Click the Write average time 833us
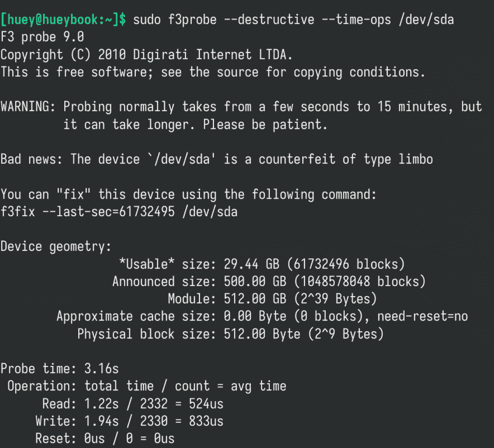The width and height of the screenshot is (494, 448). [206, 421]
